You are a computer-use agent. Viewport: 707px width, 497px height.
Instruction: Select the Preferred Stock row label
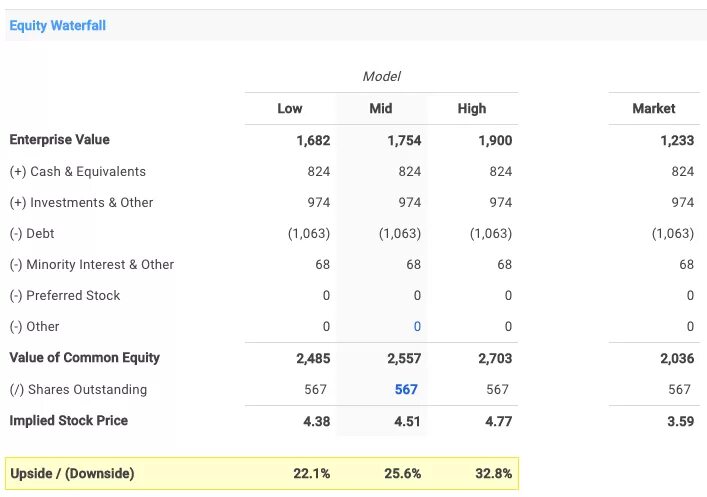pyautogui.click(x=65, y=295)
